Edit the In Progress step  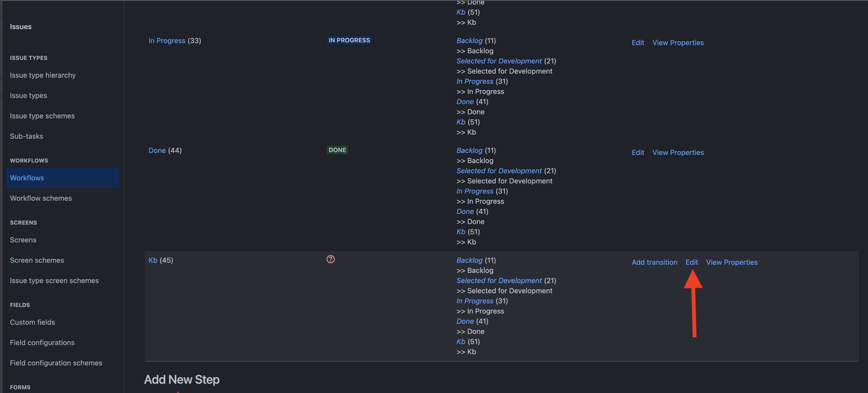pyautogui.click(x=638, y=43)
